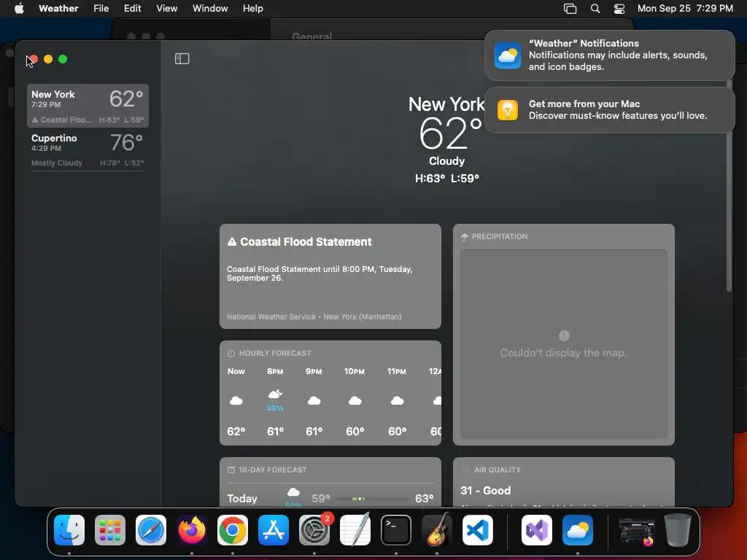Screen dimensions: 747x560
Task: Open Visual Studio from the Dock
Action: pyautogui.click(x=537, y=530)
